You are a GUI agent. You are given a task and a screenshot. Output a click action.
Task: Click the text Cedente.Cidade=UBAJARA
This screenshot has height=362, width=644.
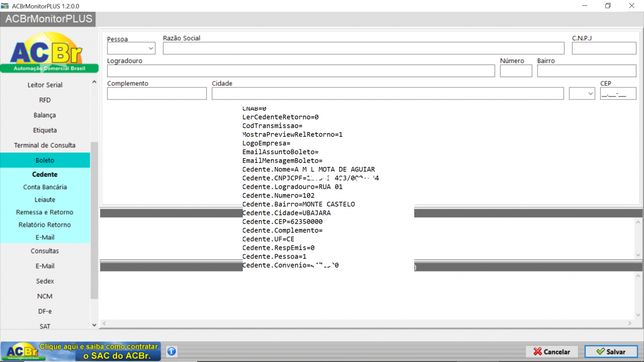pyautogui.click(x=287, y=213)
